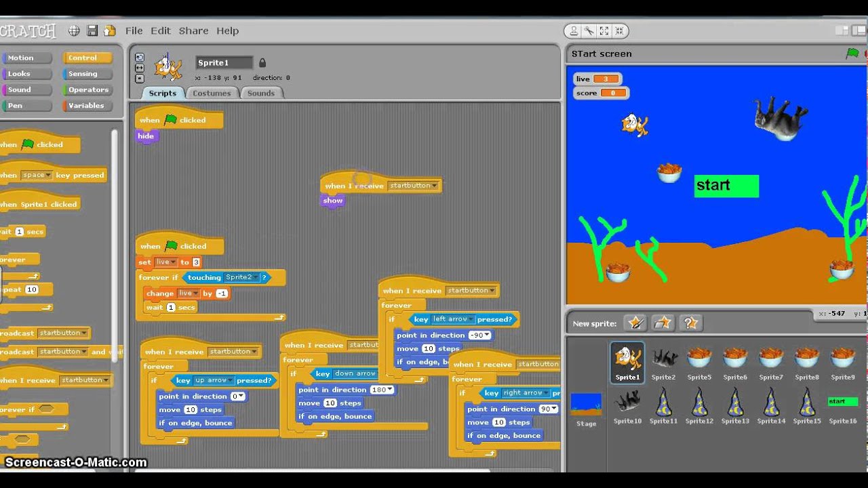
Task: Open the Edit menu
Action: coord(161,30)
